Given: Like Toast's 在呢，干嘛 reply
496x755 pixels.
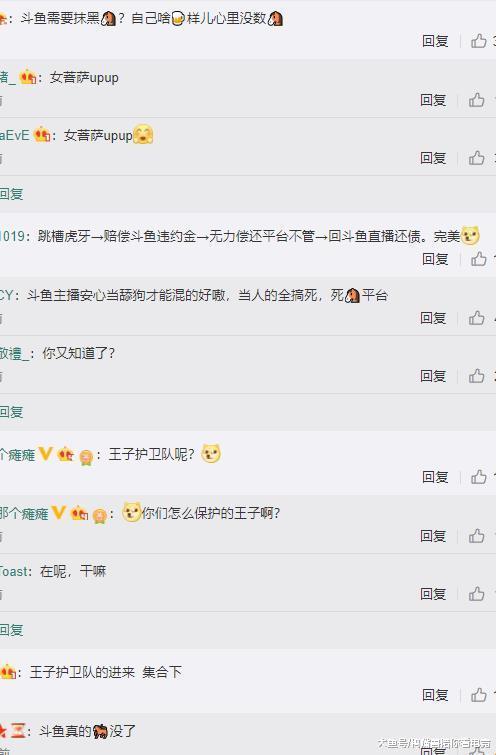Looking at the screenshot, I should [476, 594].
